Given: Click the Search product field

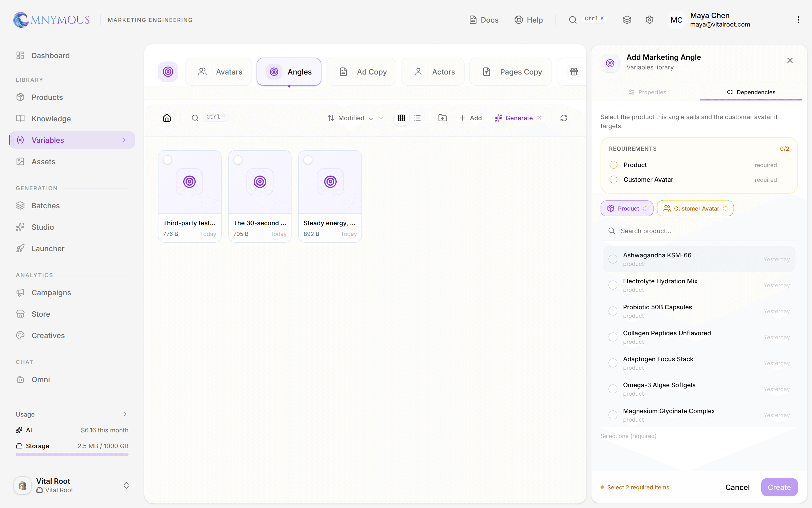Looking at the screenshot, I should (699, 231).
